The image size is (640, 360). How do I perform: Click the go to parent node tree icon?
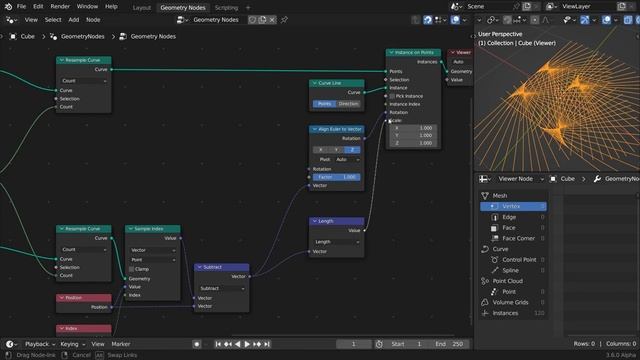pos(416,20)
